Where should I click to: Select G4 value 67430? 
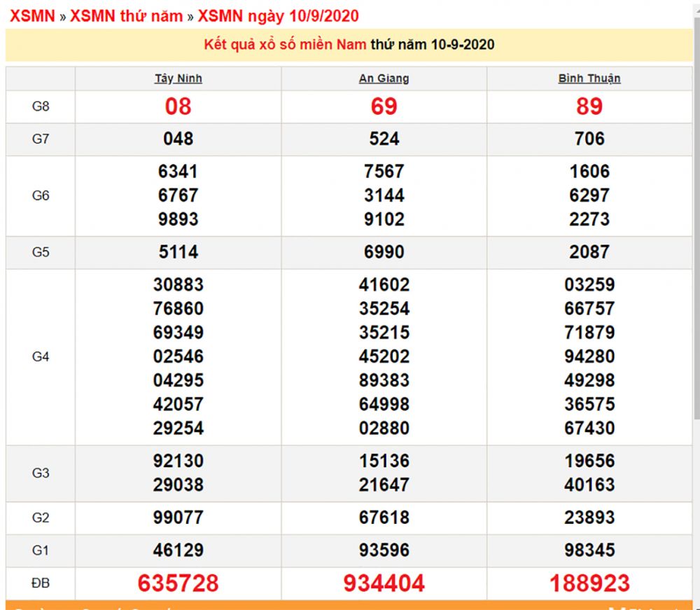tap(589, 428)
